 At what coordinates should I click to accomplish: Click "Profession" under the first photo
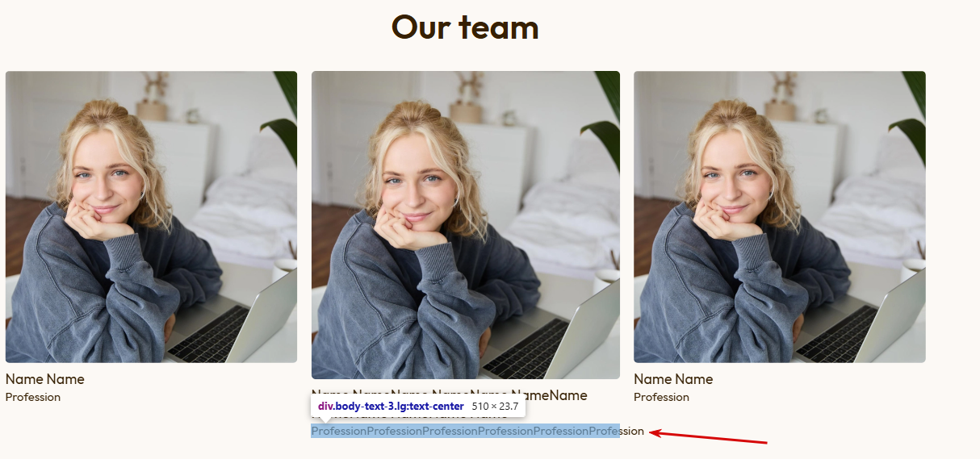tap(33, 397)
